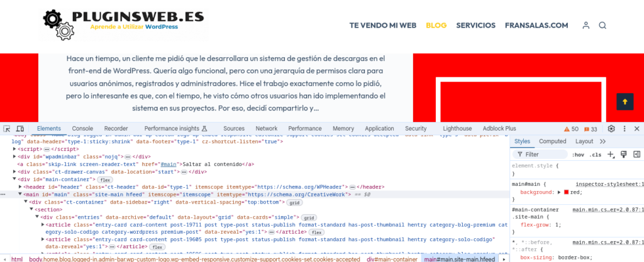Select div#main-container breadcrumb
644x262 pixels.
coord(392,259)
